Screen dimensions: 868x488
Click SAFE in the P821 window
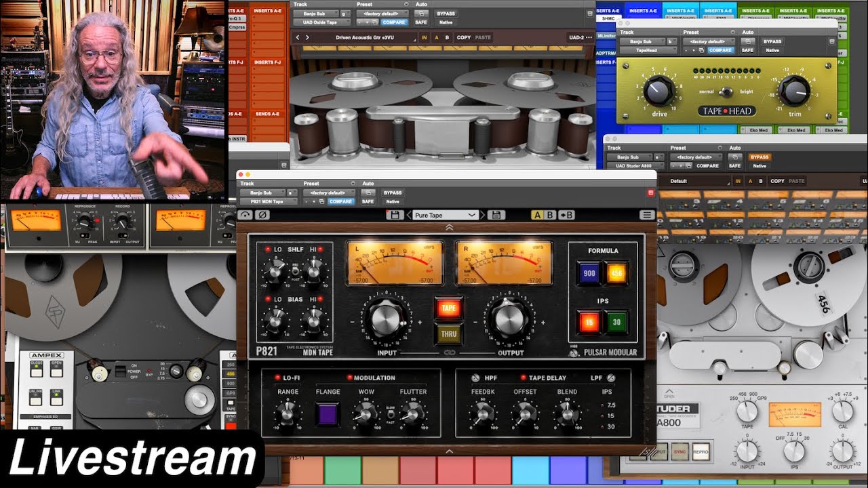(368, 201)
